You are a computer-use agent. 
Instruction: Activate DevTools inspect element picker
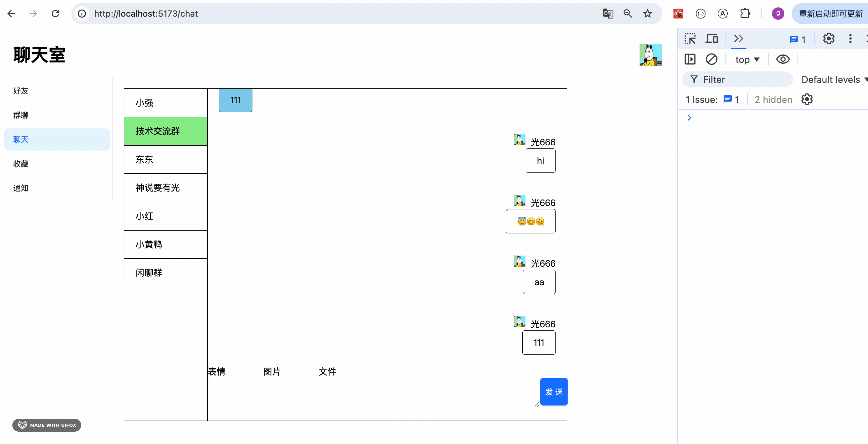coord(690,39)
